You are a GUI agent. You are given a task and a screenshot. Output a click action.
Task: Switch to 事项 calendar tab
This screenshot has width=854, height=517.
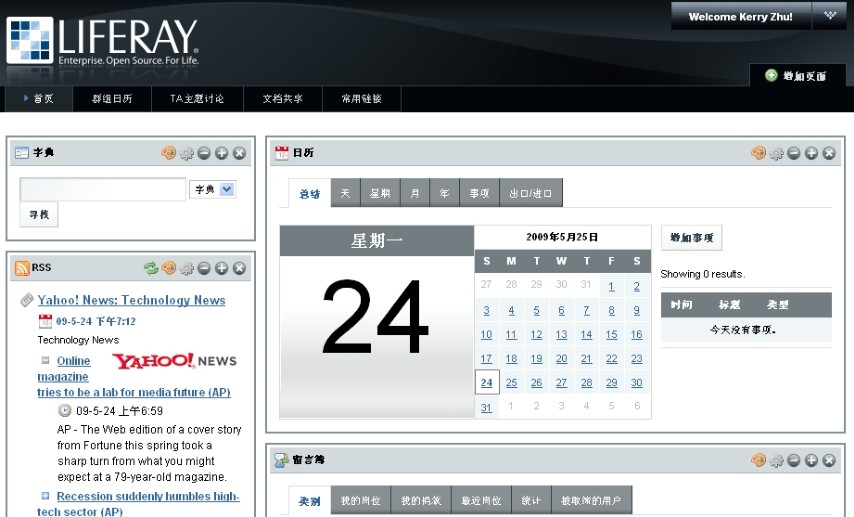pos(479,193)
